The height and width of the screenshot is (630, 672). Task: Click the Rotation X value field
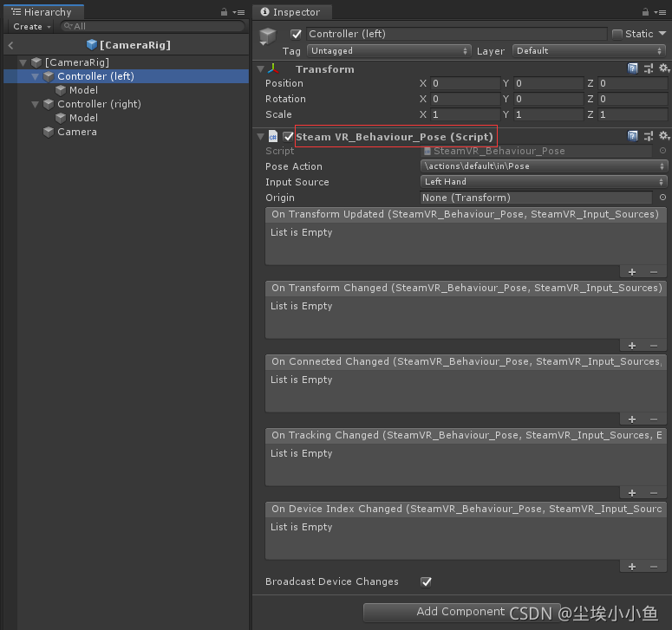click(x=465, y=99)
